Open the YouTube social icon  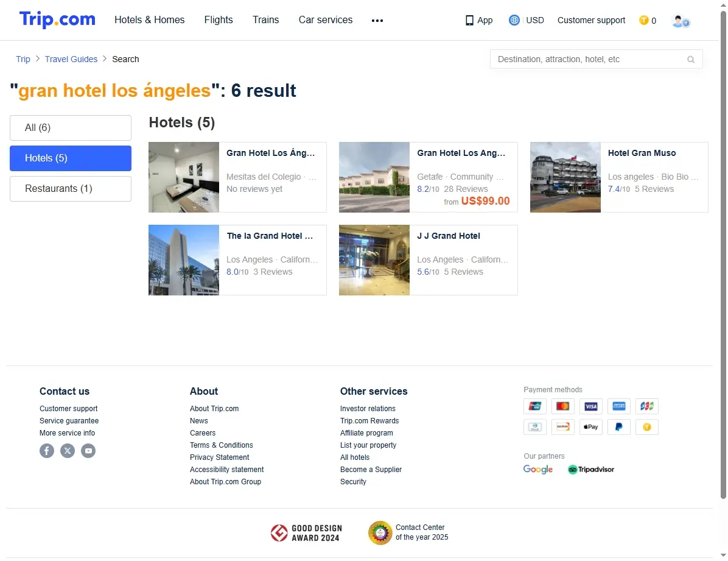pos(88,451)
